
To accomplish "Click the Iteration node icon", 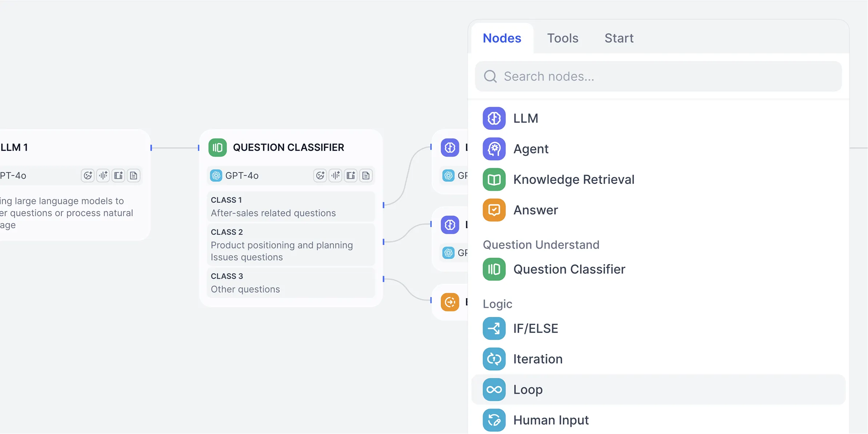I will click(494, 359).
